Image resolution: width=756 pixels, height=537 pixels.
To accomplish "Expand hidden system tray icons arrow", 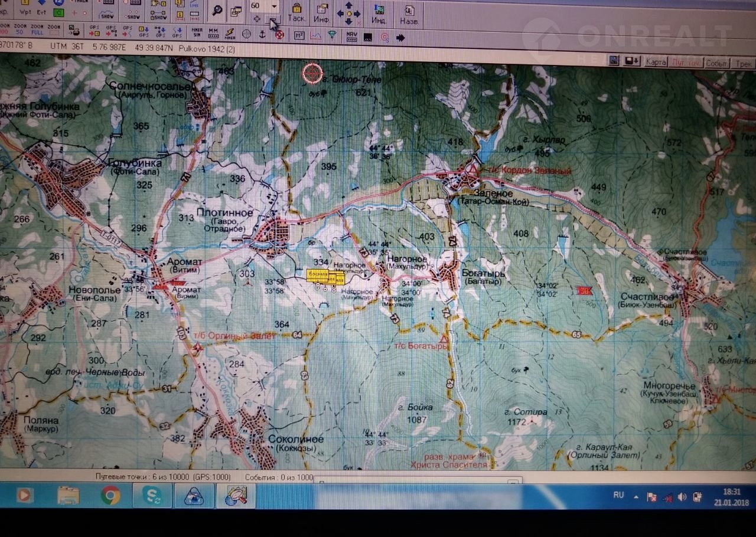I will pyautogui.click(x=636, y=497).
